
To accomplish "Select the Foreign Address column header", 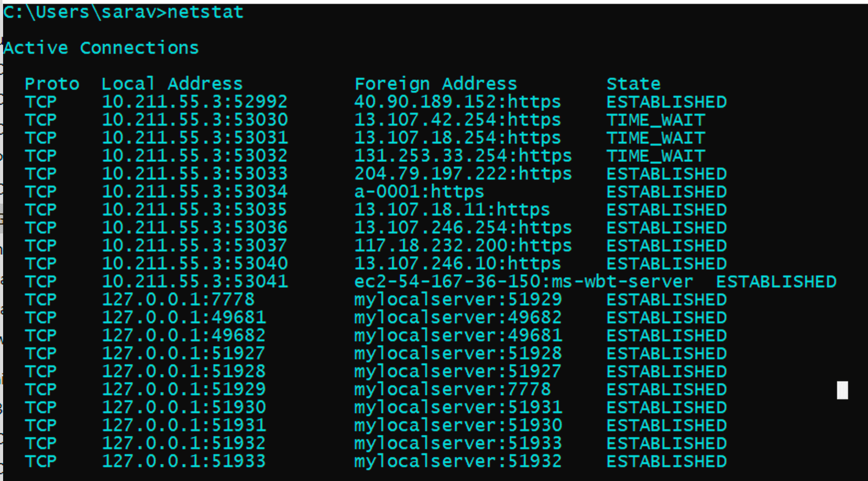I will coord(436,84).
